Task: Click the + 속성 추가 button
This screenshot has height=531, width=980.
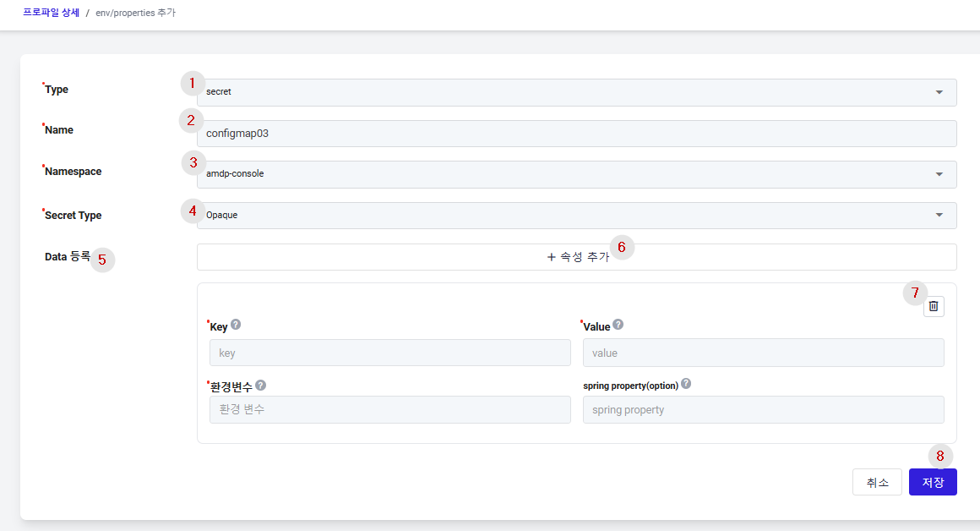Action: click(x=576, y=257)
